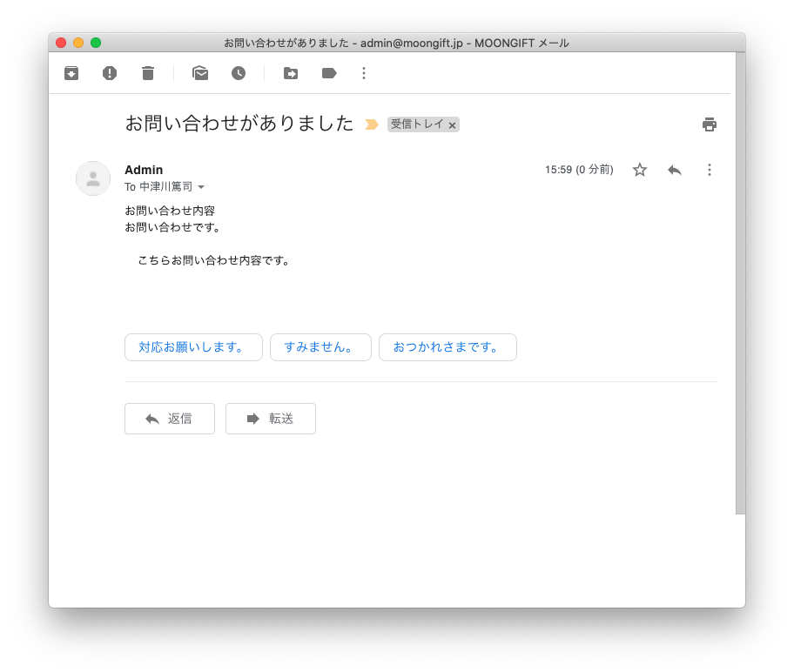Click the Admin sender avatar
The height and width of the screenshot is (672, 794).
tap(93, 178)
